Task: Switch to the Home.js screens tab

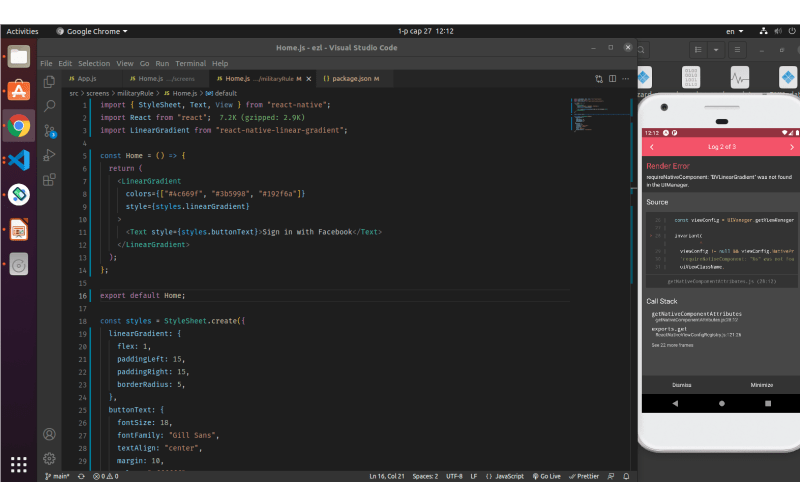Action: point(166,79)
